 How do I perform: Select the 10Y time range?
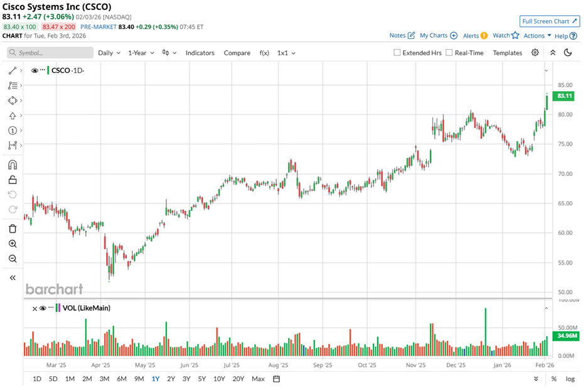(x=219, y=379)
